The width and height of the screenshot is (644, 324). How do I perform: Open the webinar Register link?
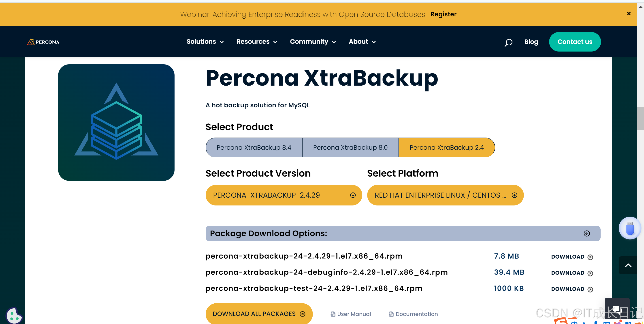[x=443, y=14]
